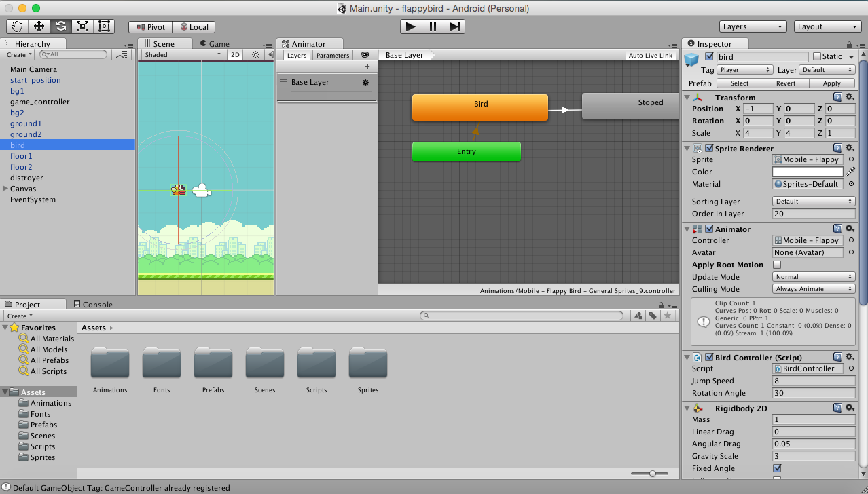The width and height of the screenshot is (868, 494).
Task: Select the Hand tool
Action: (17, 26)
